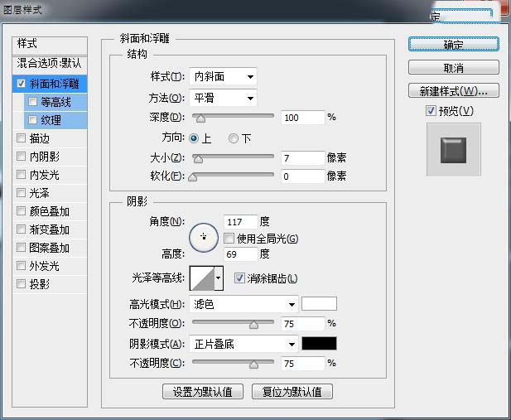Click the 大小 size slider handle
This screenshot has height=420, width=511.
click(198, 159)
